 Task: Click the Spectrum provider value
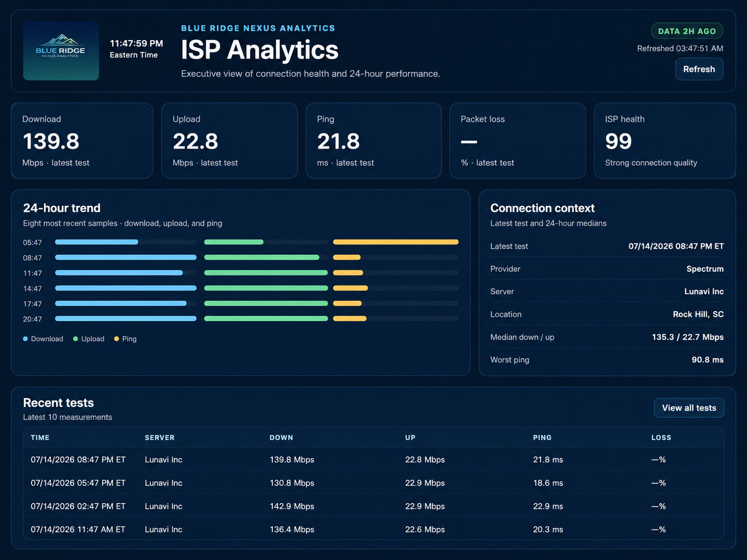(705, 269)
